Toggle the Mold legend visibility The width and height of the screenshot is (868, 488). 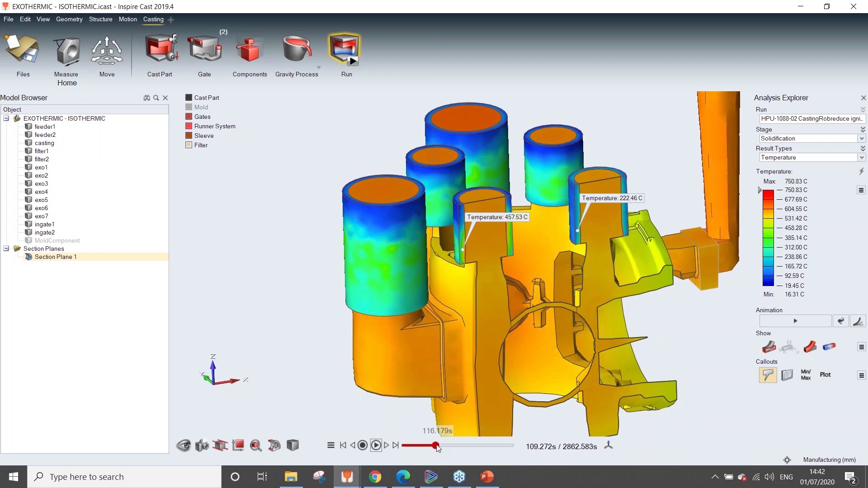(189, 107)
